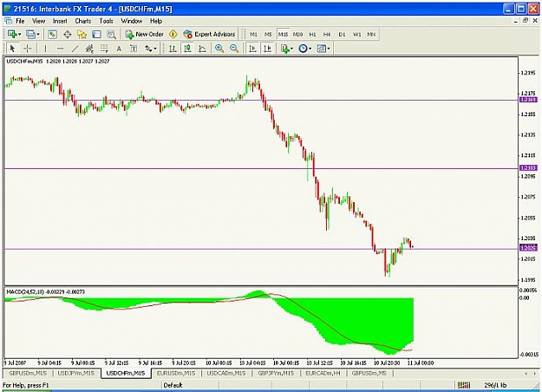Select the Equidistant Channel tool
The image size is (542, 392).
coord(89,49)
